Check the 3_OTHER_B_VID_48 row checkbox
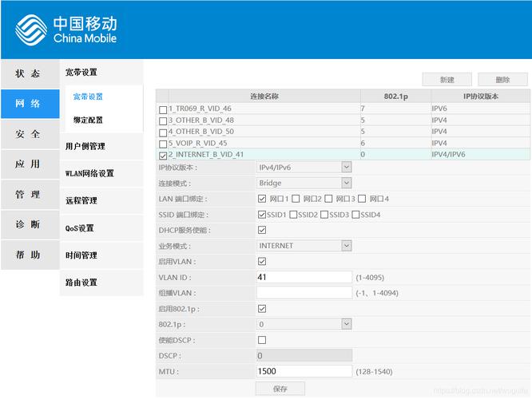532x399 pixels. (163, 121)
